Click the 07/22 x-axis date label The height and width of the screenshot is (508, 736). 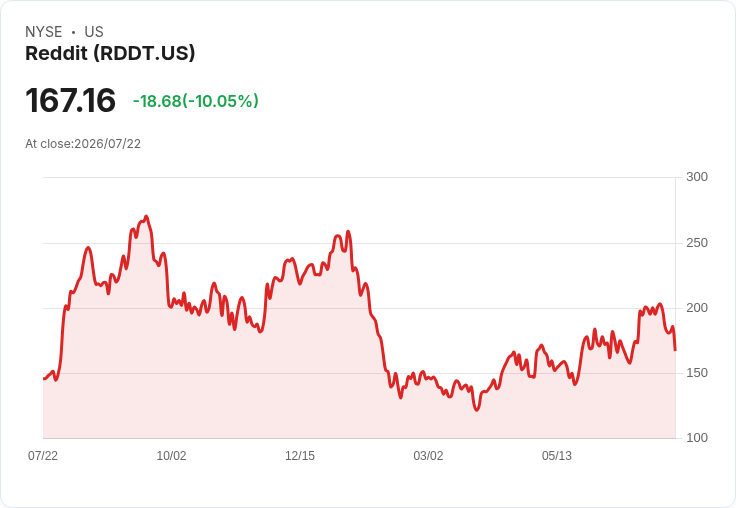[x=43, y=455]
